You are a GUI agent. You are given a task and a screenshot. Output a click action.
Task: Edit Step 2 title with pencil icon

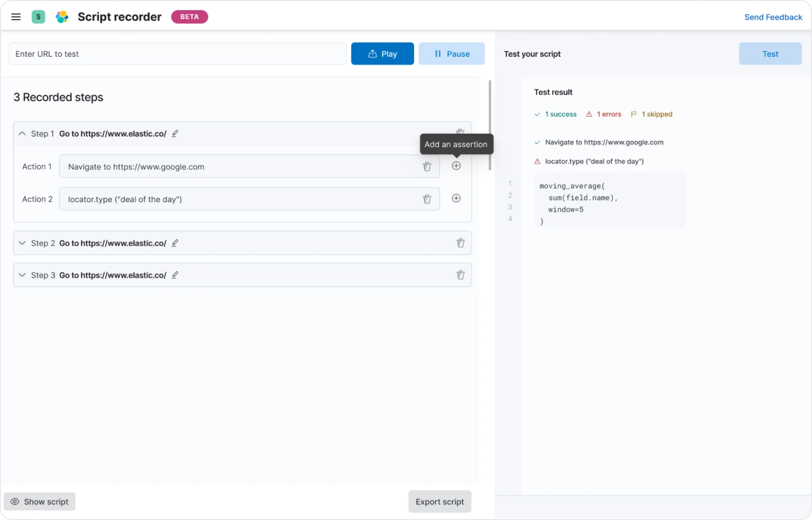point(175,243)
